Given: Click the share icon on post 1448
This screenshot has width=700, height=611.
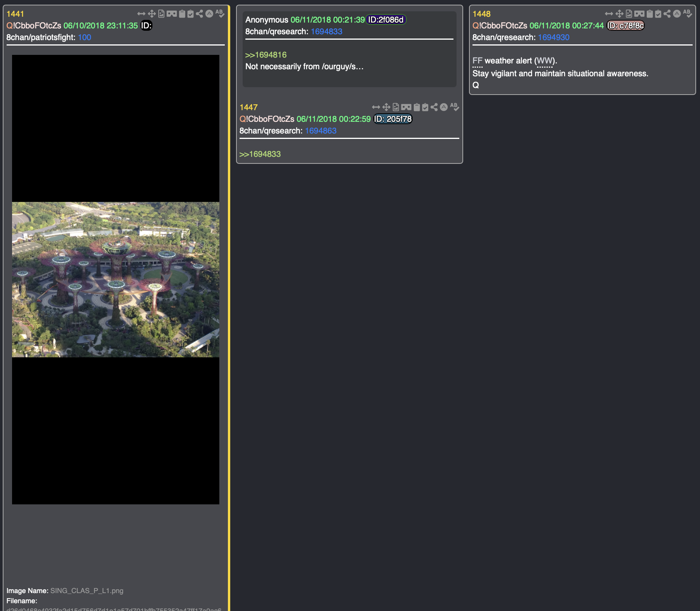Looking at the screenshot, I should pos(667,14).
